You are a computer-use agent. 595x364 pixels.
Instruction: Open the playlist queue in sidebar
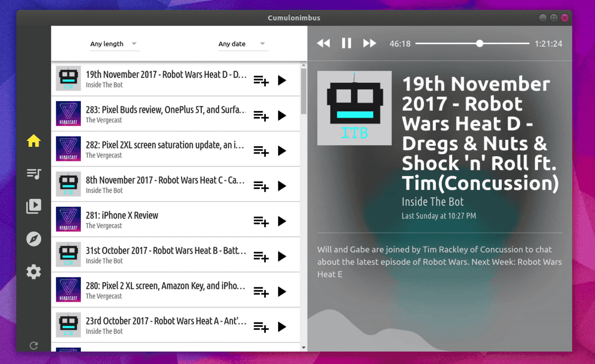[x=34, y=174]
